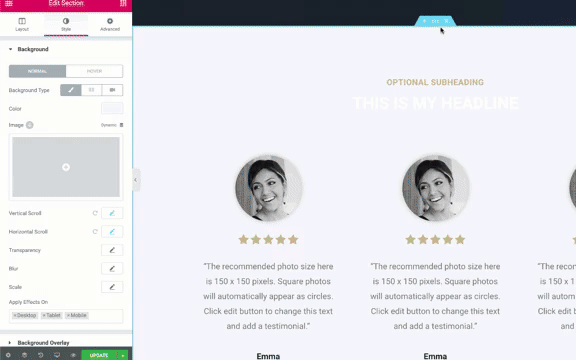
Task: Reset Vertical Scroll effect
Action: [x=95, y=213]
